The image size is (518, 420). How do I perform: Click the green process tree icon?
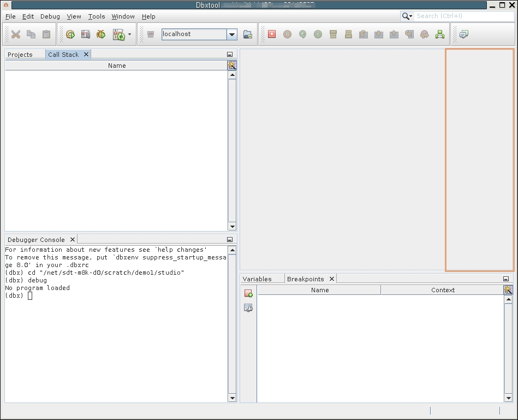click(440, 34)
